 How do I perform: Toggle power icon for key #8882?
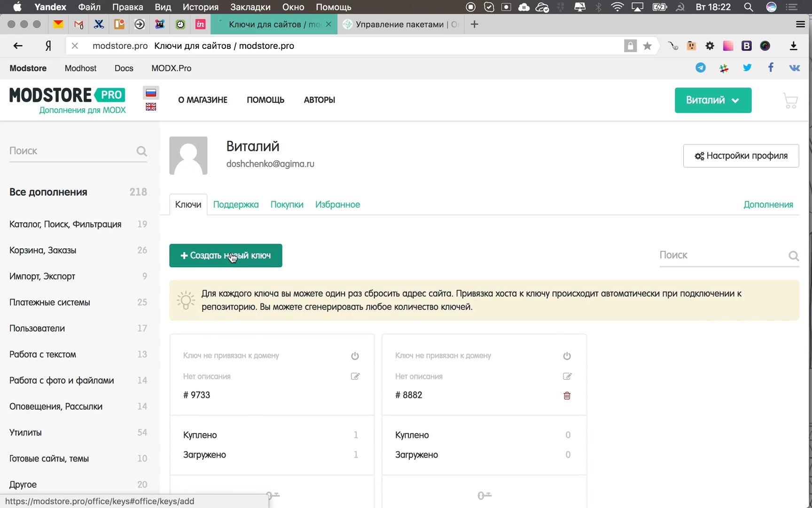[567, 356]
